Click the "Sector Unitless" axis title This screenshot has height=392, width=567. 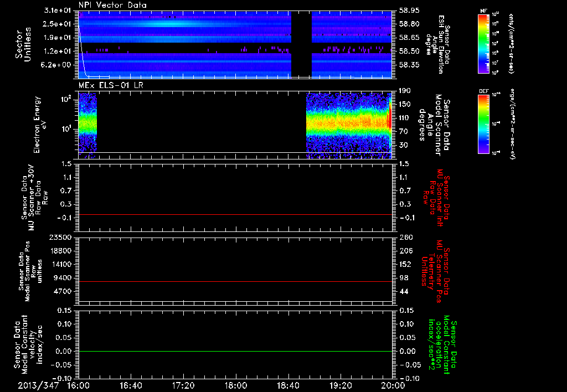pos(23,44)
